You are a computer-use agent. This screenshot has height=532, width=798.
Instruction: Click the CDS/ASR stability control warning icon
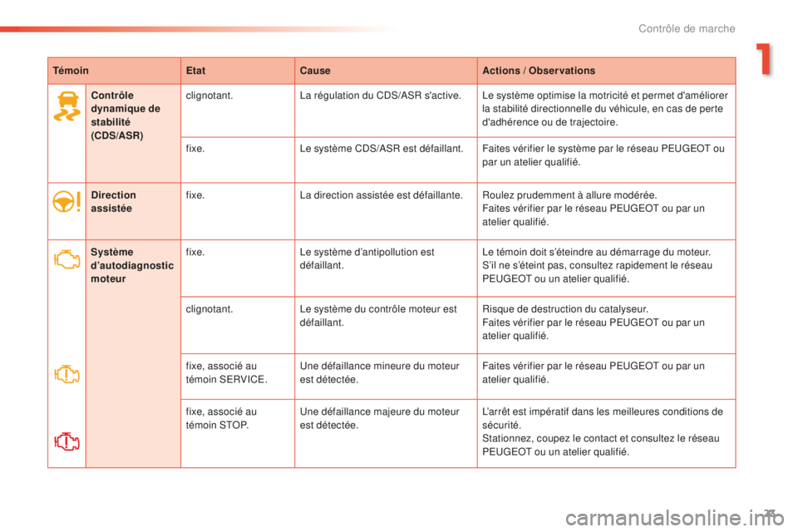tap(66, 106)
